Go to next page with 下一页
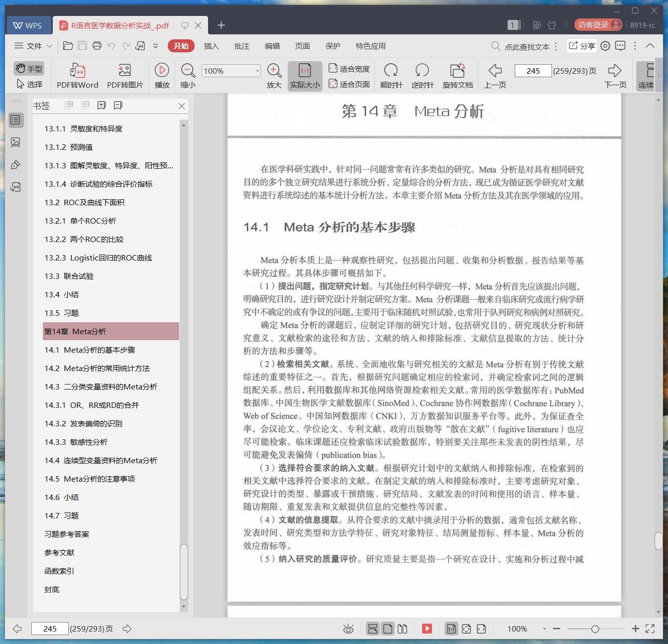 point(615,76)
